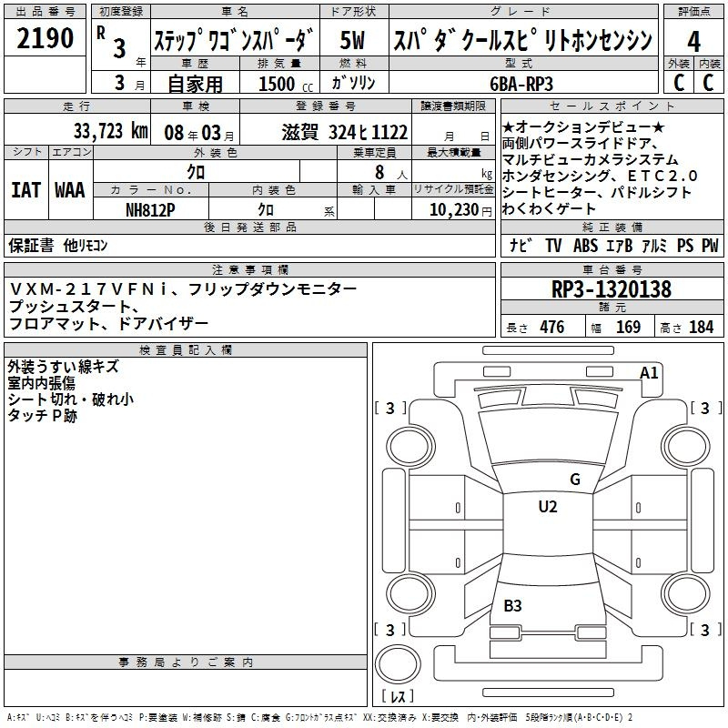Click the IAT shift type cell
This screenshot has height=728, width=728.
[x=26, y=189]
